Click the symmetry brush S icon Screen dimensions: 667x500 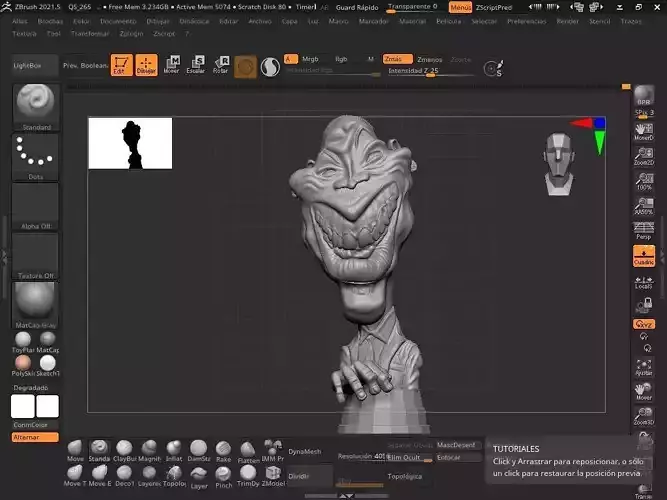click(x=493, y=69)
